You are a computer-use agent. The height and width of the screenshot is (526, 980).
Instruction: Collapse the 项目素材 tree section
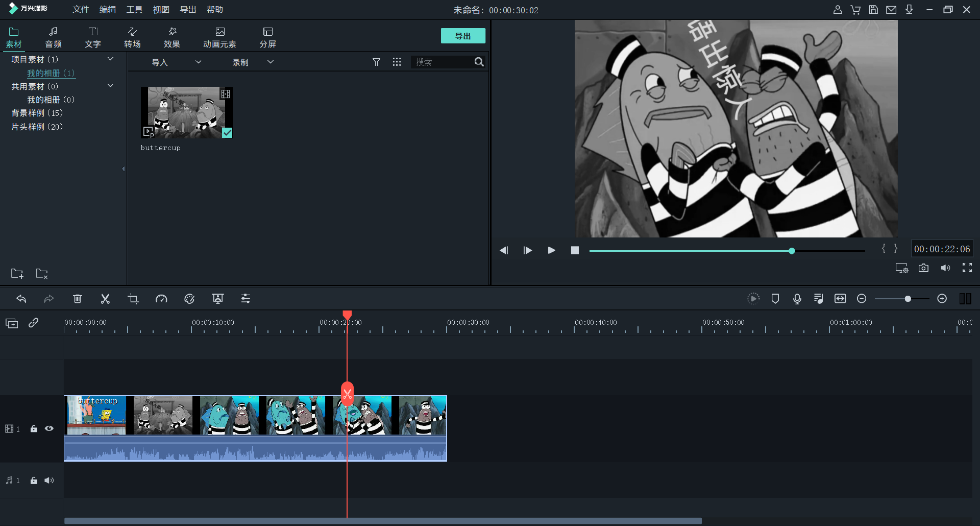tap(110, 59)
